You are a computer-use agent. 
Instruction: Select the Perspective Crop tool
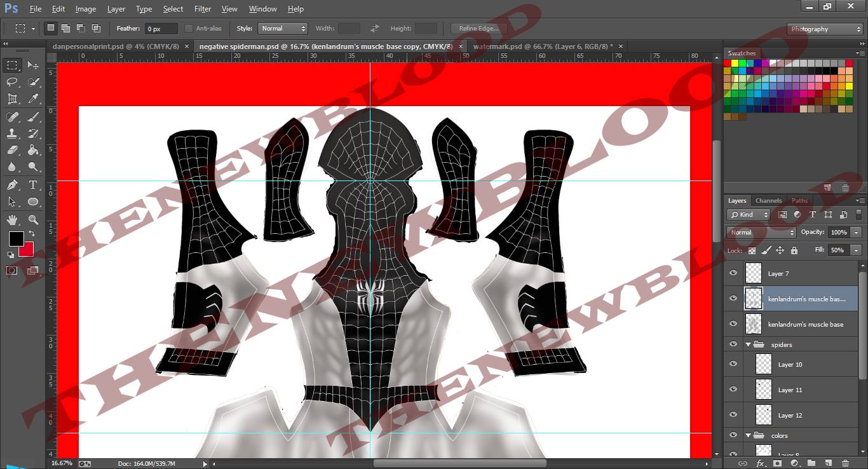[12, 99]
